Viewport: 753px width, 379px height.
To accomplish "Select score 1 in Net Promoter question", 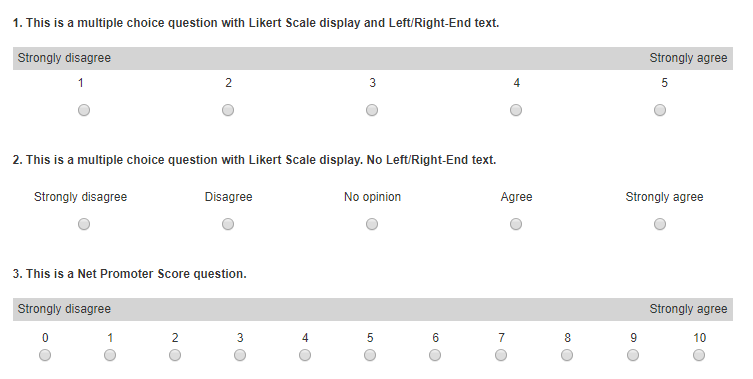I will (110, 355).
